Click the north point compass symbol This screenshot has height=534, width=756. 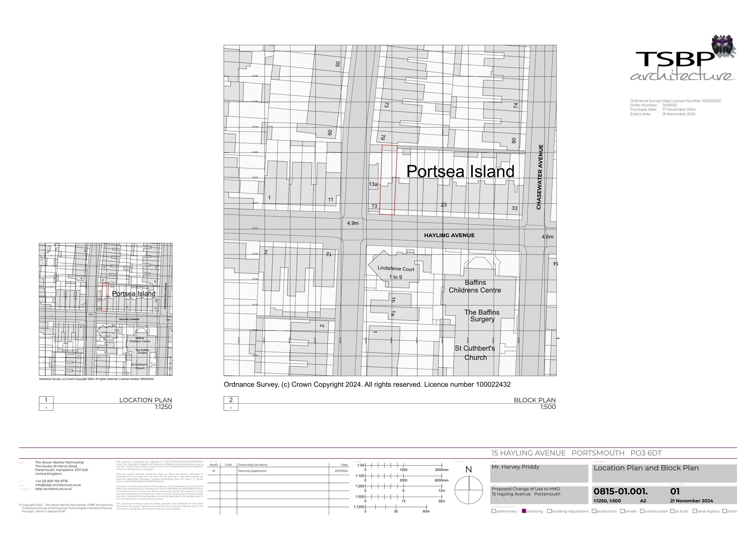tap(469, 490)
